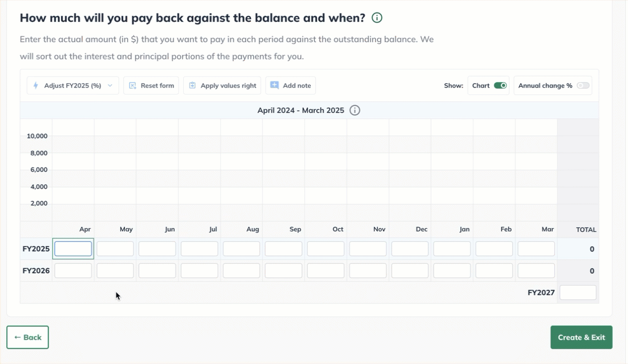Click the 'FY2025' row label
Screen dimensions: 628x364
click(36, 249)
